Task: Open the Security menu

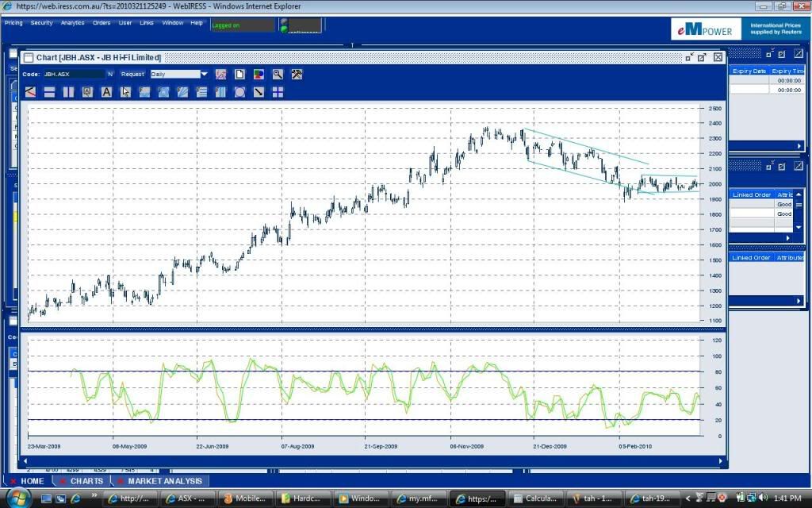Action: point(41,23)
